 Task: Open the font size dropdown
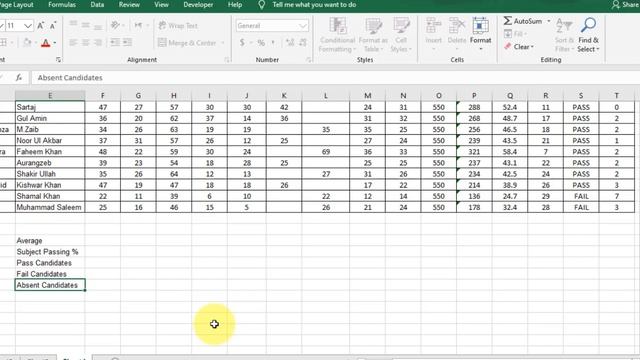click(28, 26)
